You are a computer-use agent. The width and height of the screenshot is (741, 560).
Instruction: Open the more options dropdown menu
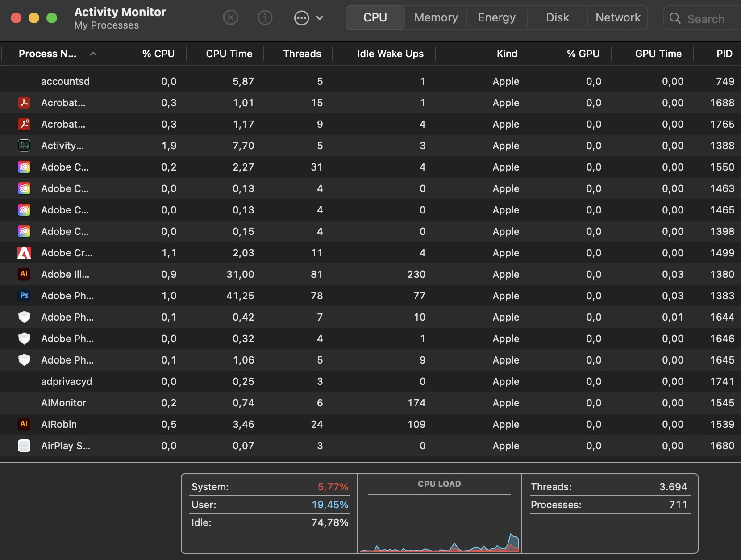[x=308, y=18]
